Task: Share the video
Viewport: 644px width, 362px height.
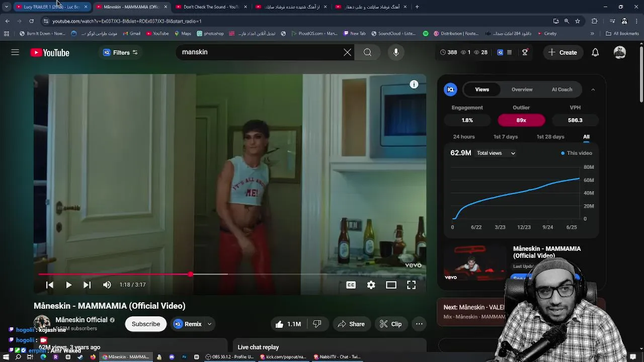Action: [351, 324]
